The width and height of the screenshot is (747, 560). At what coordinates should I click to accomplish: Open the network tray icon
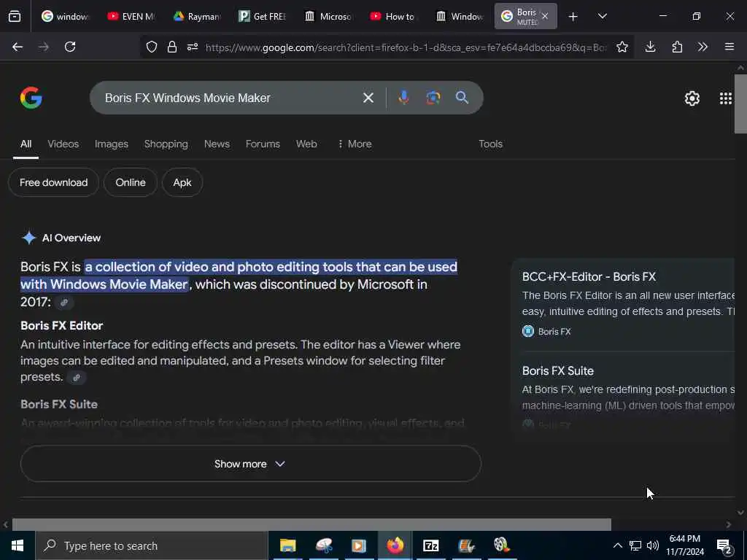tap(635, 545)
